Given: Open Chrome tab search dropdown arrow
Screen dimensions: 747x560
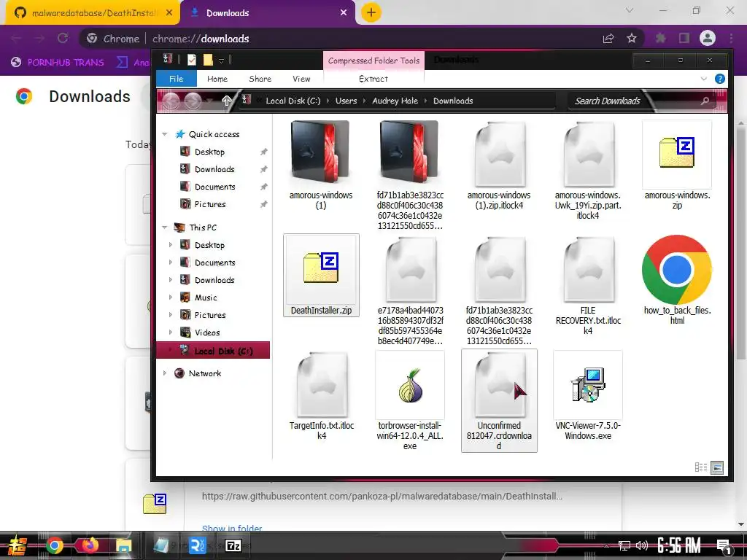Looking at the screenshot, I should 630,10.
